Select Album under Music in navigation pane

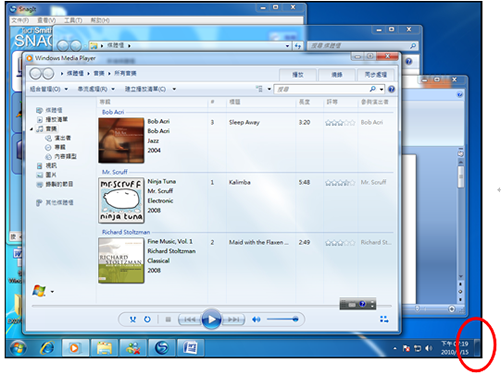coord(55,147)
